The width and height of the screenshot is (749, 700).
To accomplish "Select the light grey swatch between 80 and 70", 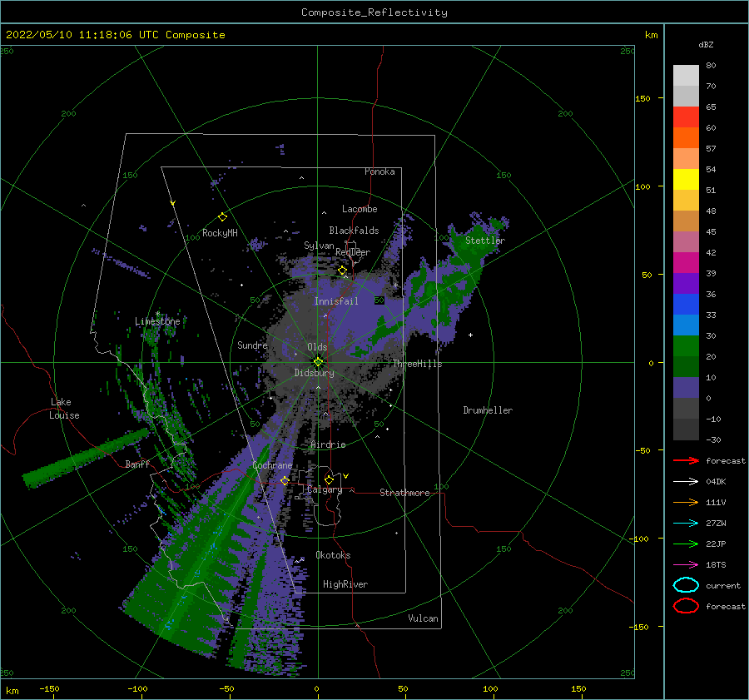I will pos(686,76).
